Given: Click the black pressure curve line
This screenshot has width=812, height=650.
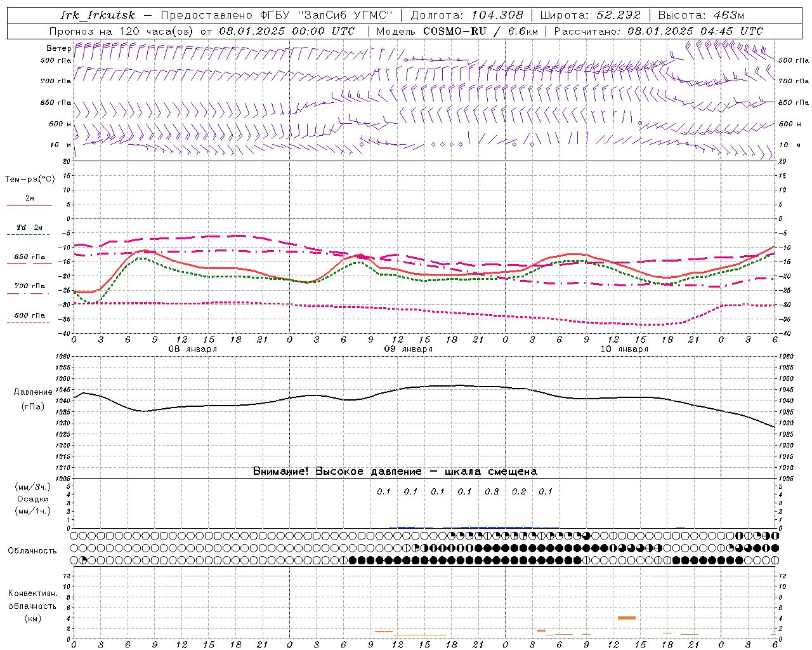Looking at the screenshot, I should point(424,387).
